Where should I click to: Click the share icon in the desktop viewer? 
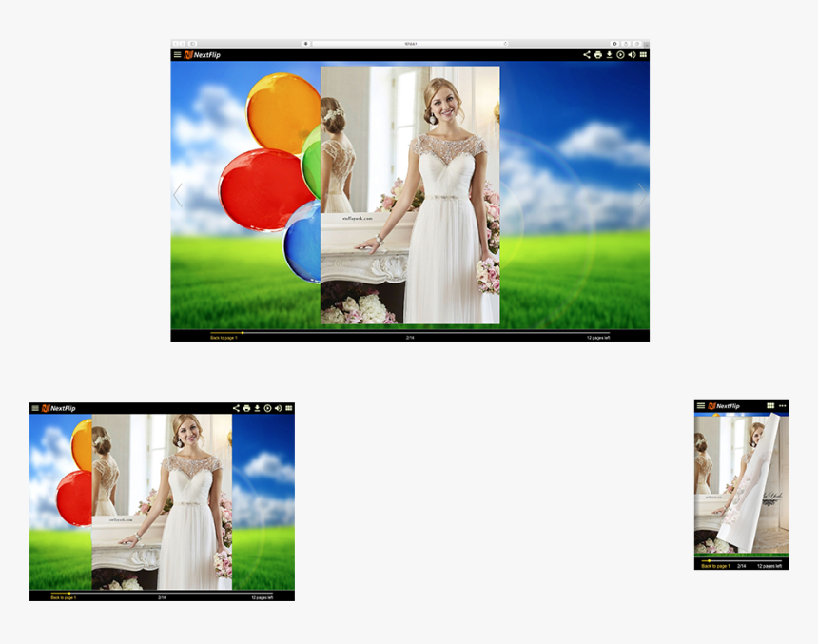pyautogui.click(x=587, y=55)
